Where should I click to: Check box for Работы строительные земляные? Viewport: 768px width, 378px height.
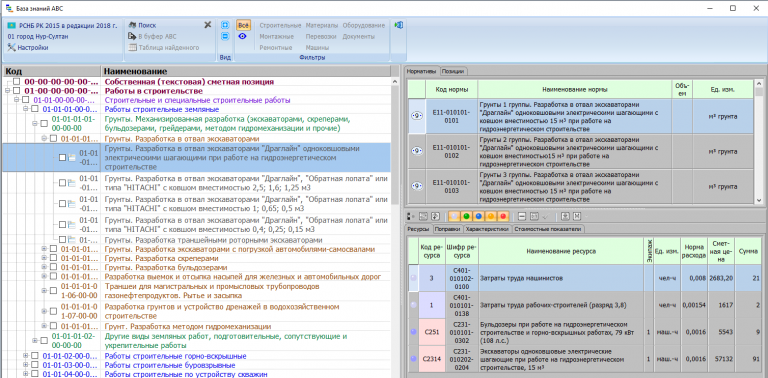(35, 109)
